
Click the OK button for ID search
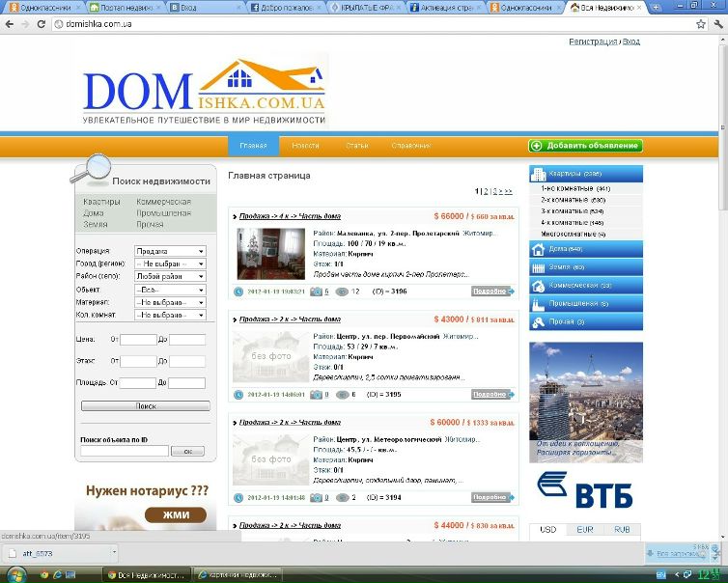click(x=187, y=451)
